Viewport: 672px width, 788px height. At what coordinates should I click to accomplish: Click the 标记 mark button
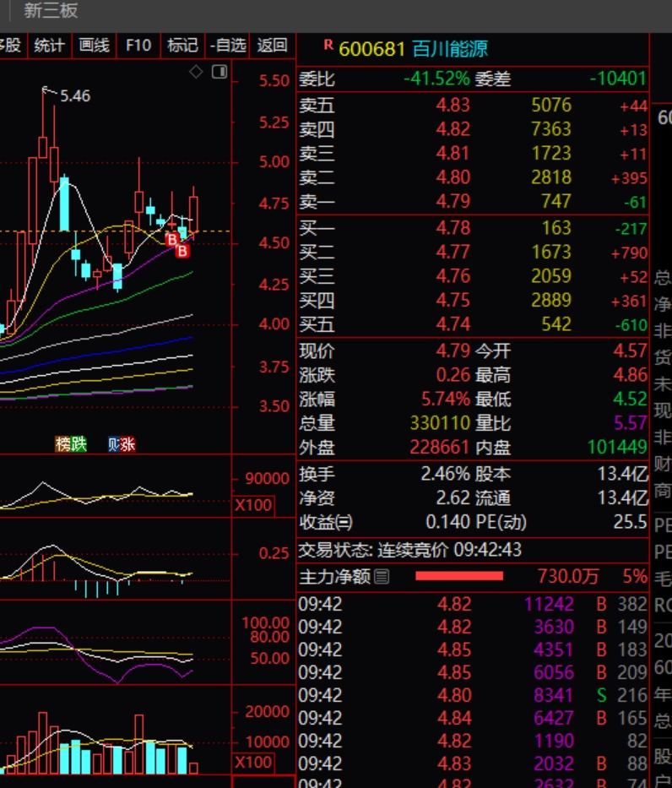click(x=182, y=46)
